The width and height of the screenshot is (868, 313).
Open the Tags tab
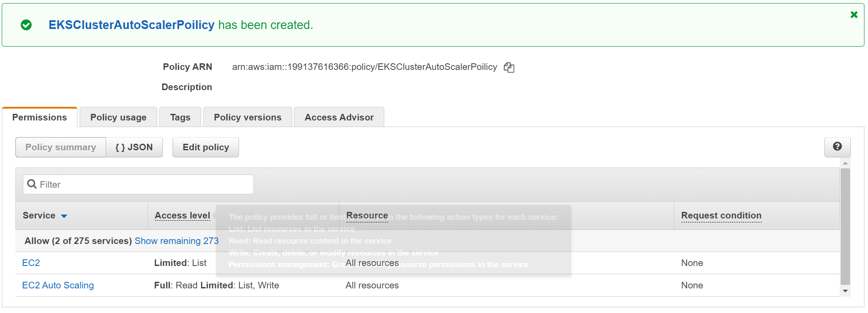click(x=180, y=117)
